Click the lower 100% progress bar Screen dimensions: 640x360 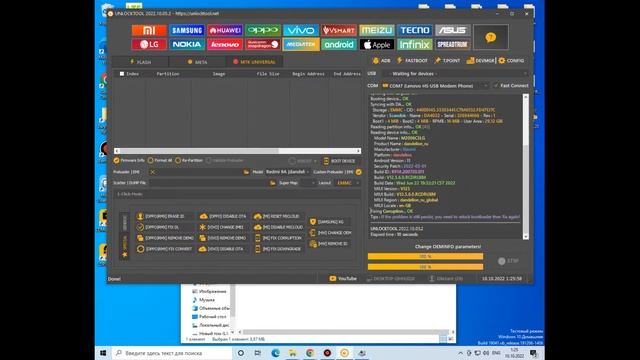coord(425,267)
